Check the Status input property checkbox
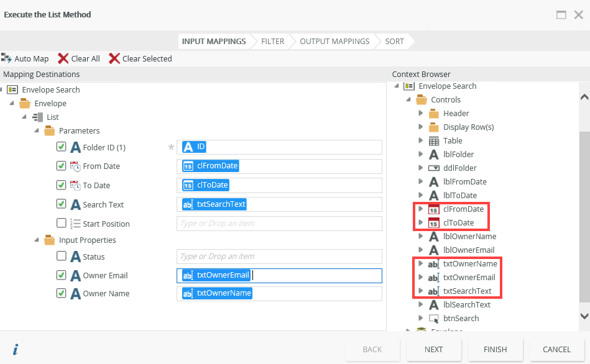Image resolution: width=590 pixels, height=364 pixels. 61,257
